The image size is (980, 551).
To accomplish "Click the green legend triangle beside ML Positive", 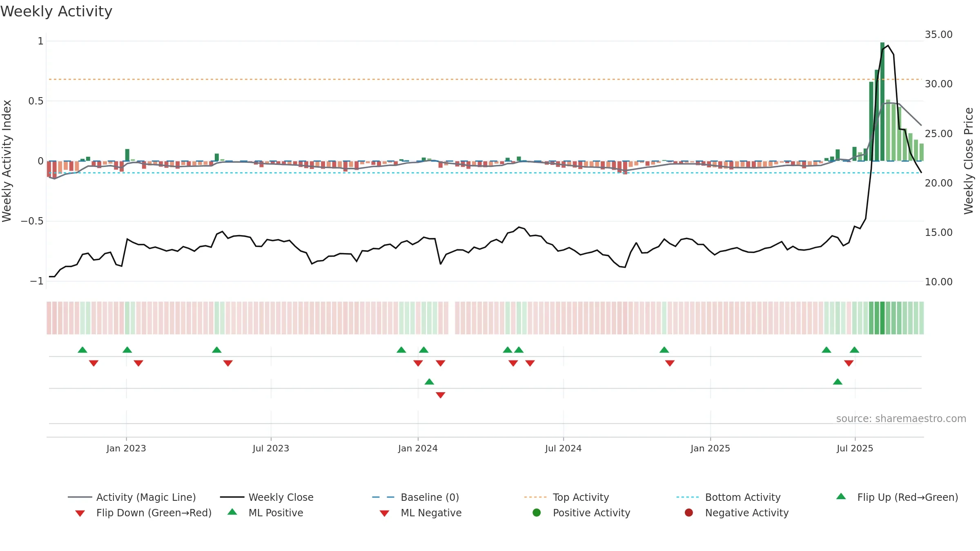I will tap(232, 512).
